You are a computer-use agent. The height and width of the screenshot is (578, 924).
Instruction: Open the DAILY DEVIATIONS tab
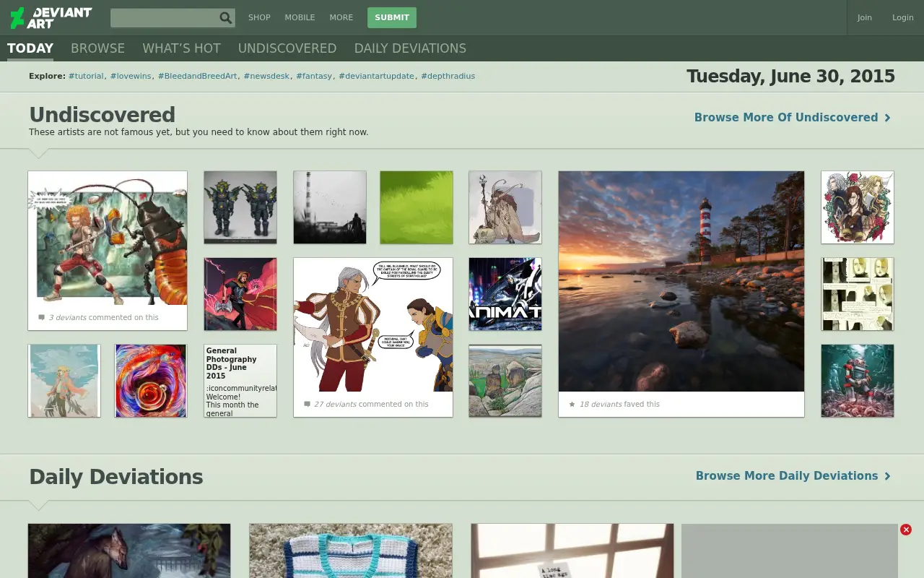tap(410, 48)
